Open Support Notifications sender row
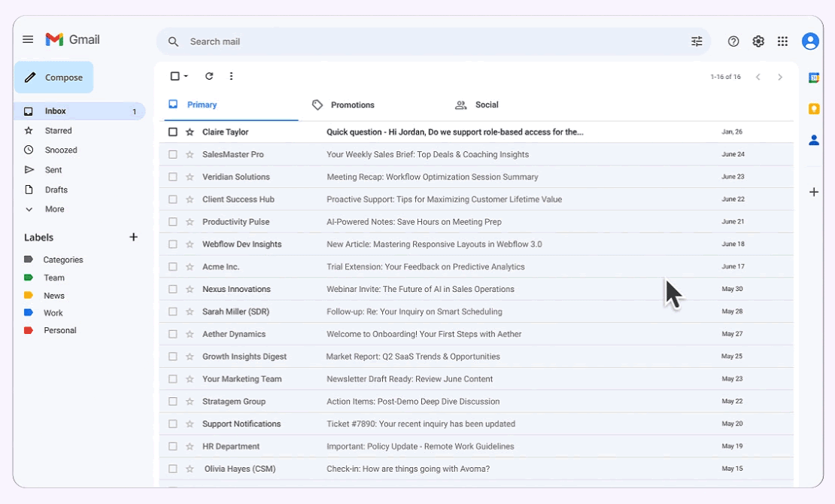Viewport: 835px width, 504px height. (476, 424)
